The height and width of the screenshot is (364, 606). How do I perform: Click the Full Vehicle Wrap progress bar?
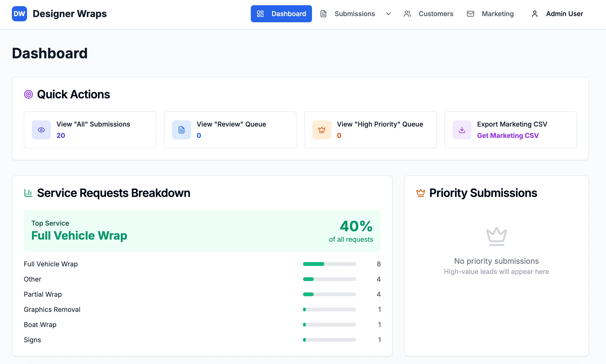[x=330, y=264]
